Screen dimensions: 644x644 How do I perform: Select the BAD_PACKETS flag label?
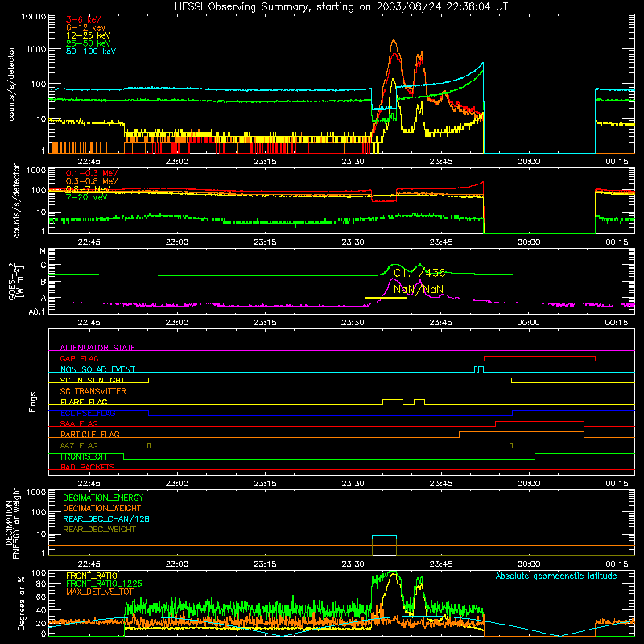[x=88, y=467]
